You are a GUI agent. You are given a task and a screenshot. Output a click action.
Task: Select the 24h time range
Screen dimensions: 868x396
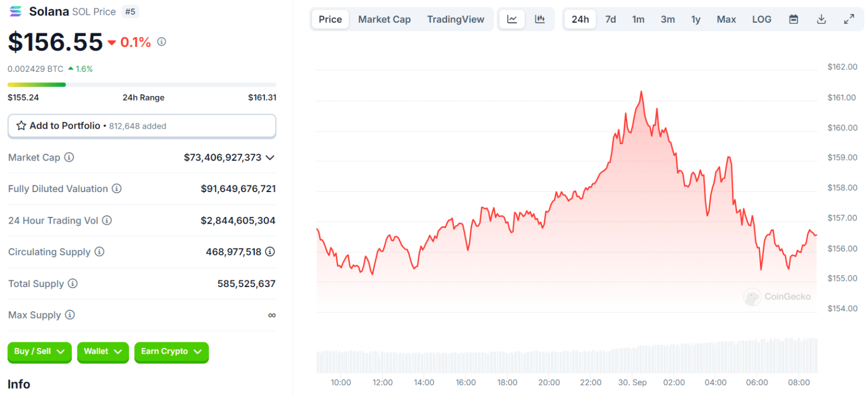(580, 19)
